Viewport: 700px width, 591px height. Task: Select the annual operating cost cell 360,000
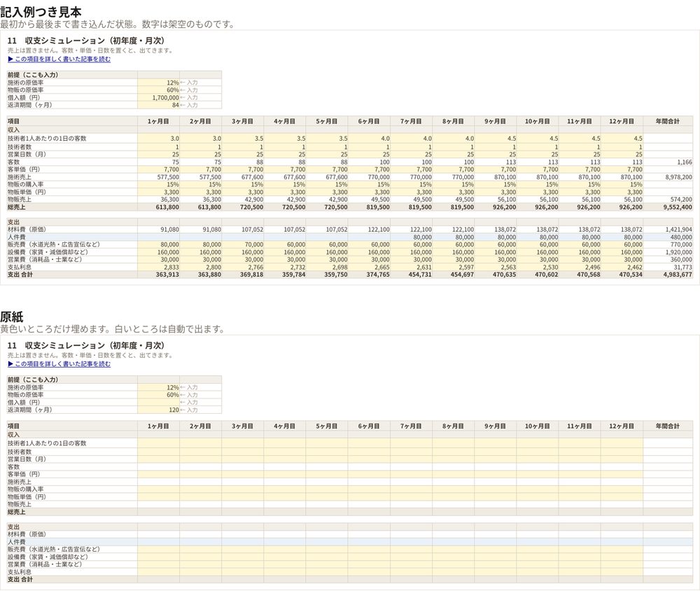[x=668, y=260]
